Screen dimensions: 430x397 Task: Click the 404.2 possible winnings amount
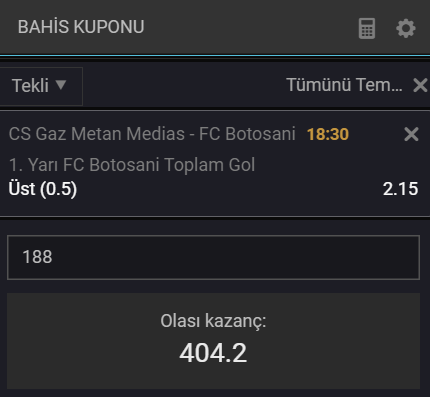[x=213, y=353]
